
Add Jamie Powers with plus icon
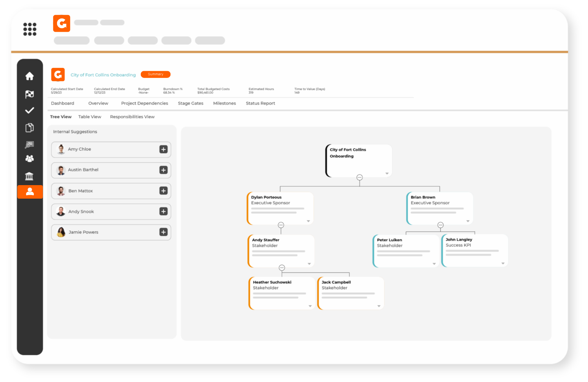coord(163,232)
